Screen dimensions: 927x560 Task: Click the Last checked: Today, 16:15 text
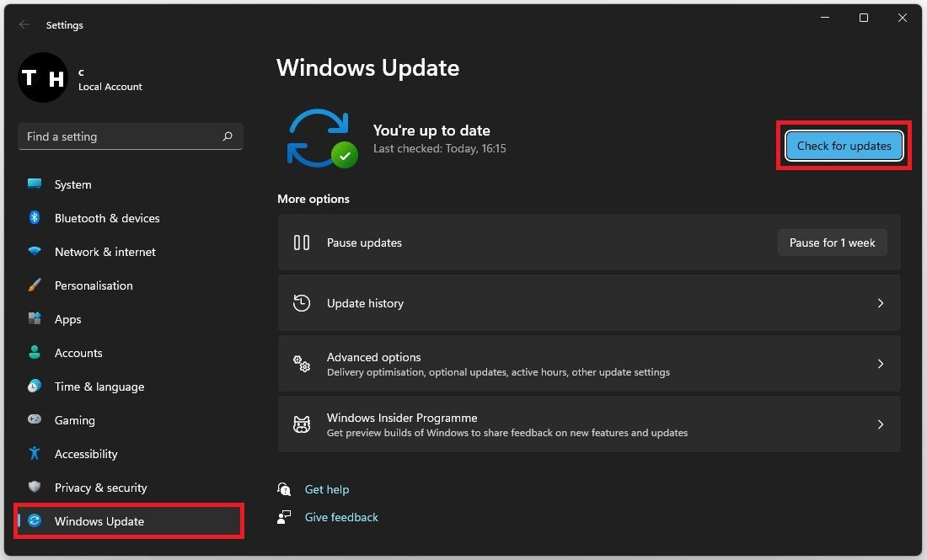[x=439, y=148]
